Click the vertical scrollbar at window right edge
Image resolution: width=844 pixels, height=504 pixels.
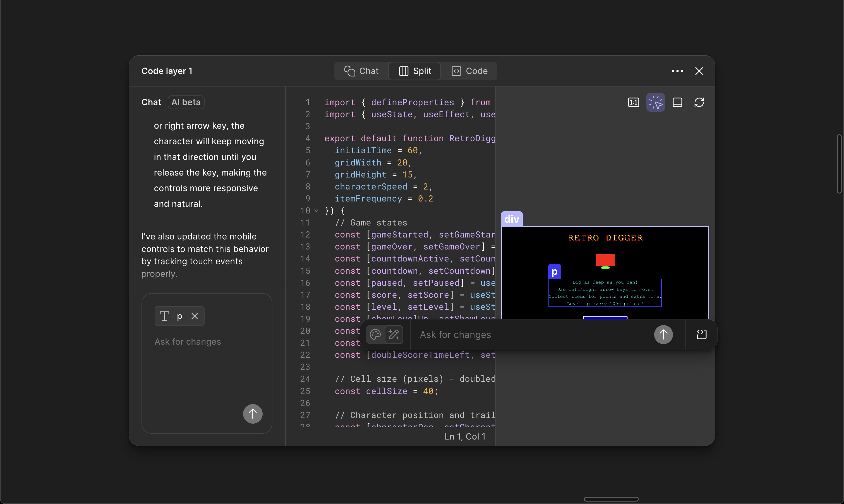(x=839, y=164)
